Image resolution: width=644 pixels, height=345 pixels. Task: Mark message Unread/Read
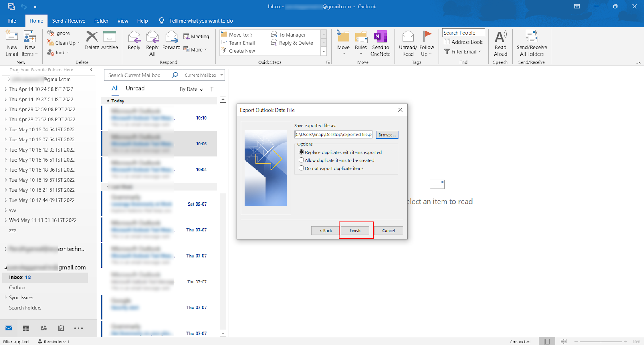408,44
